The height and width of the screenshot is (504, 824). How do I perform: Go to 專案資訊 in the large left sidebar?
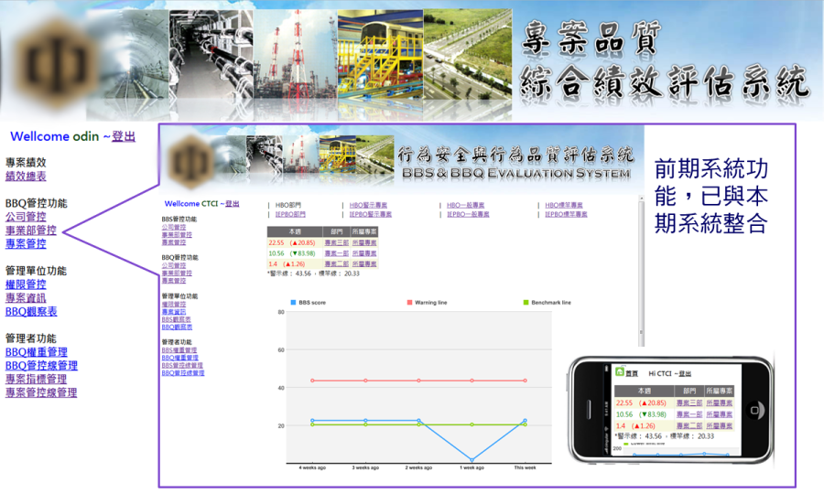26,298
